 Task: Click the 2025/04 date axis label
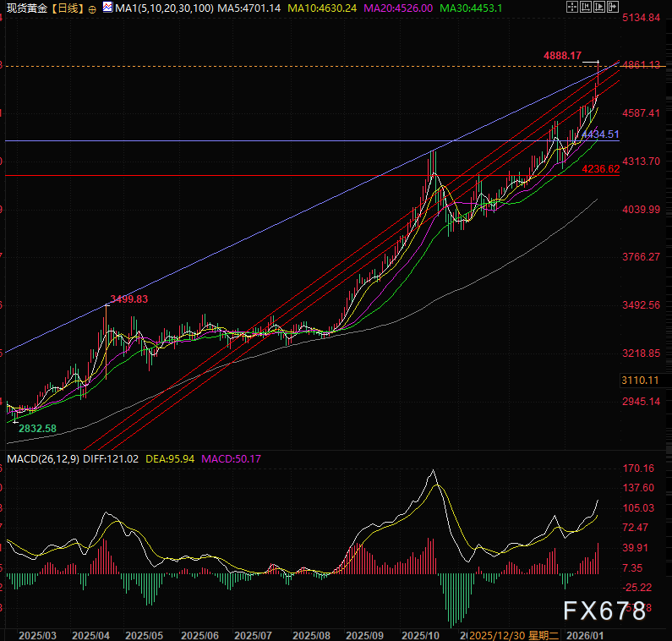click(90, 635)
